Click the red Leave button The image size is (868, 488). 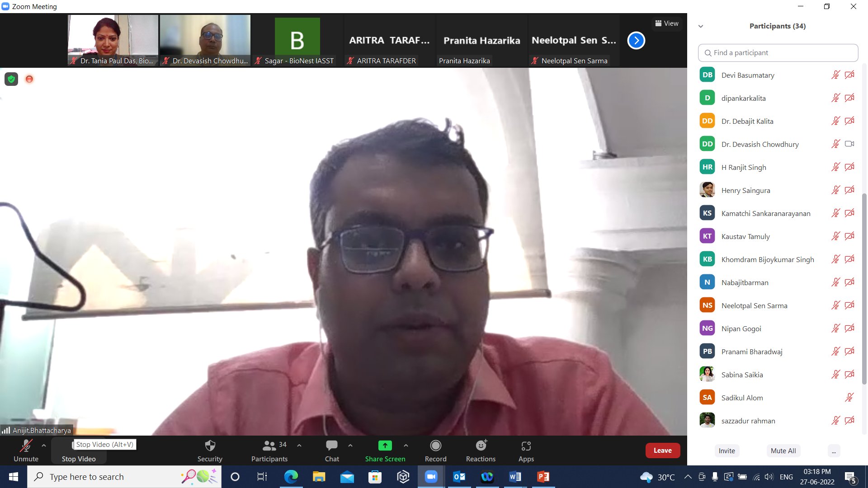(x=662, y=450)
